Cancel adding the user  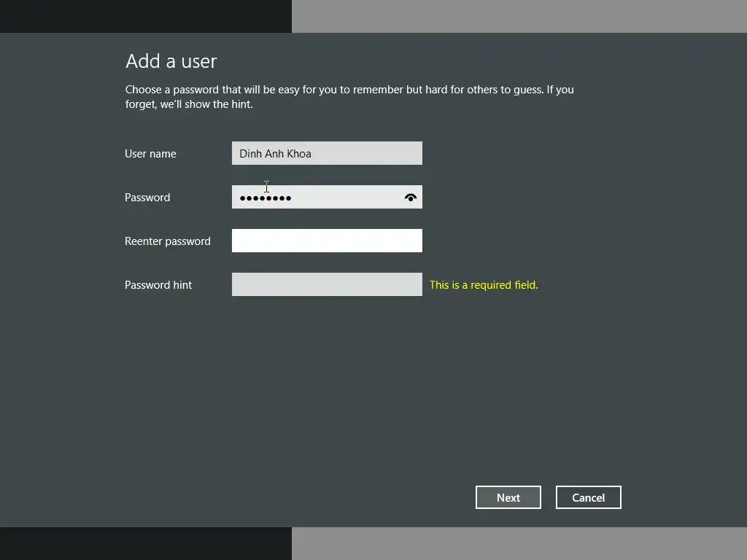589,497
